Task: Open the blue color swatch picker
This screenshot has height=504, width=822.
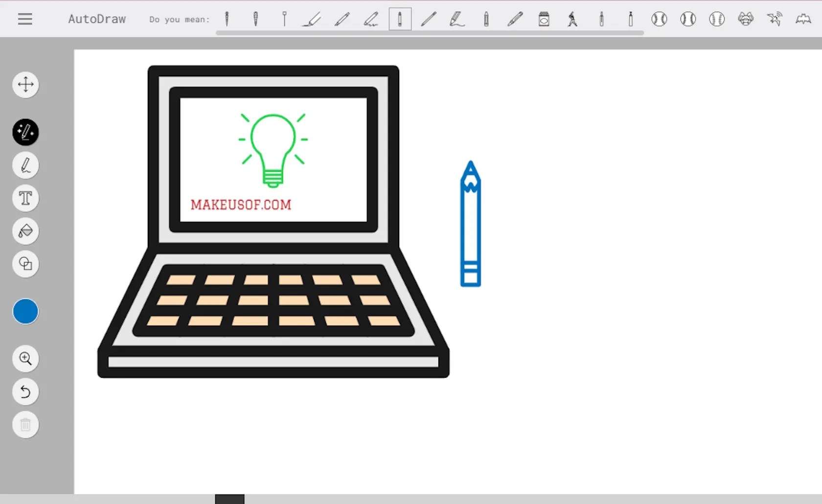Action: pos(25,311)
